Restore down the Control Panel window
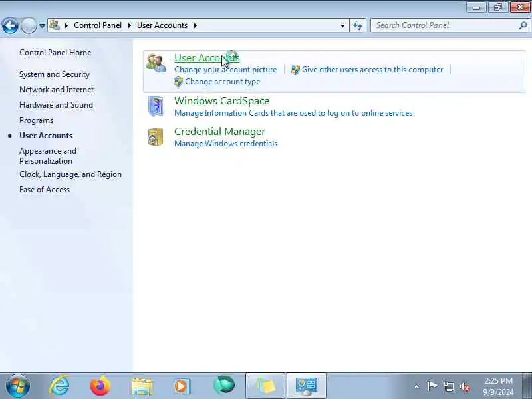This screenshot has height=399, width=532. 497,7
